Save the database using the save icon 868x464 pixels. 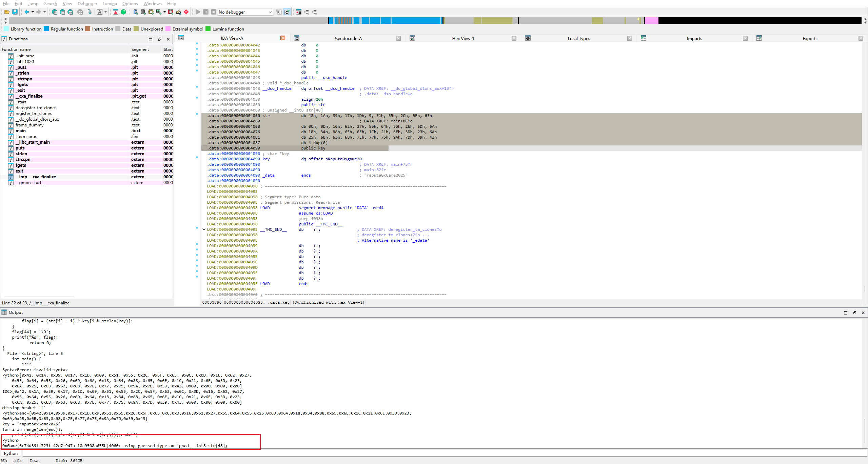click(x=15, y=12)
